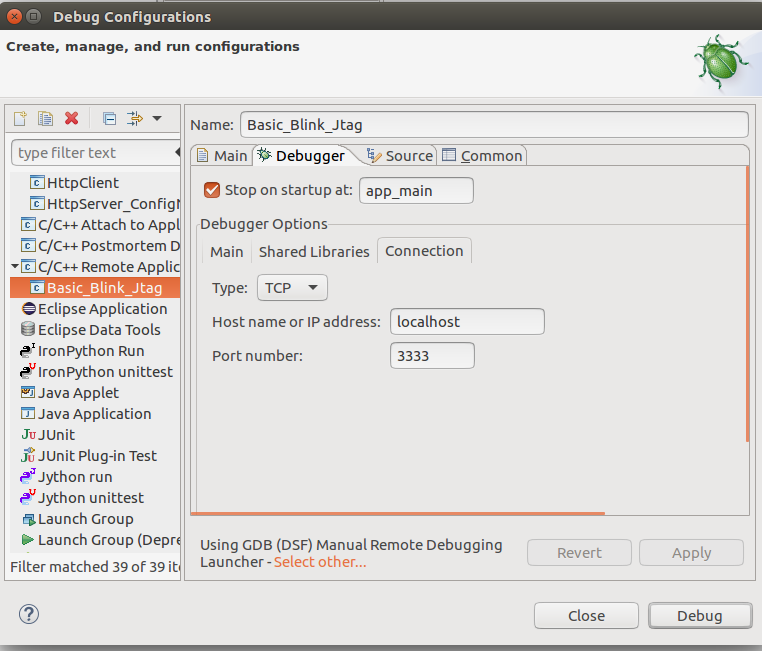Click the New launch configuration icon
The width and height of the screenshot is (762, 651).
(20, 119)
